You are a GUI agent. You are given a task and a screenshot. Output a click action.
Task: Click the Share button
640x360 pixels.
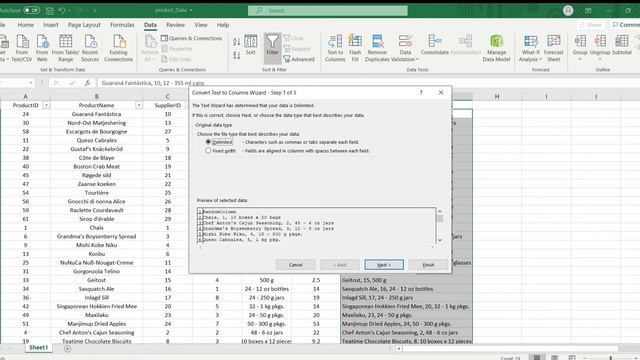pos(591,25)
